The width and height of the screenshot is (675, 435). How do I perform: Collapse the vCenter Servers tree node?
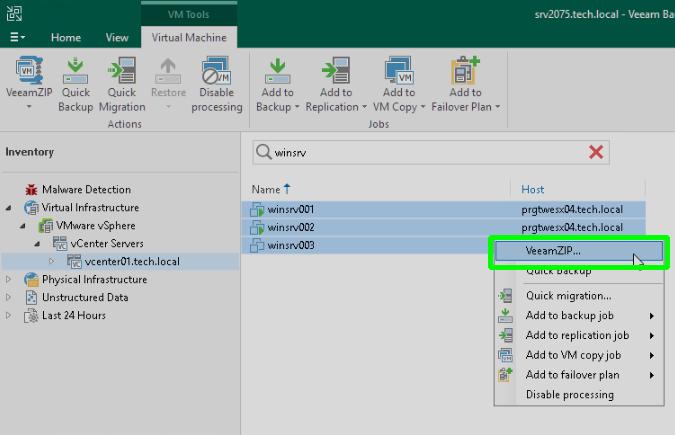coord(37,244)
